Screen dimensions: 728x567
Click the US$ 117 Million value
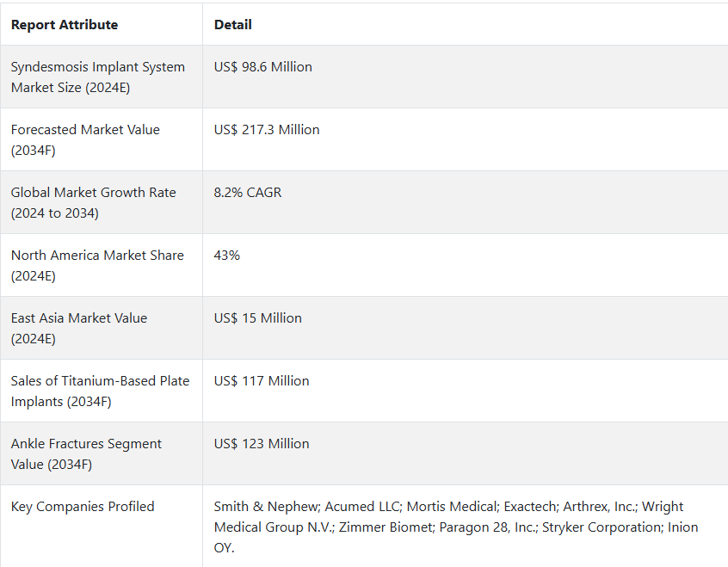tap(262, 381)
